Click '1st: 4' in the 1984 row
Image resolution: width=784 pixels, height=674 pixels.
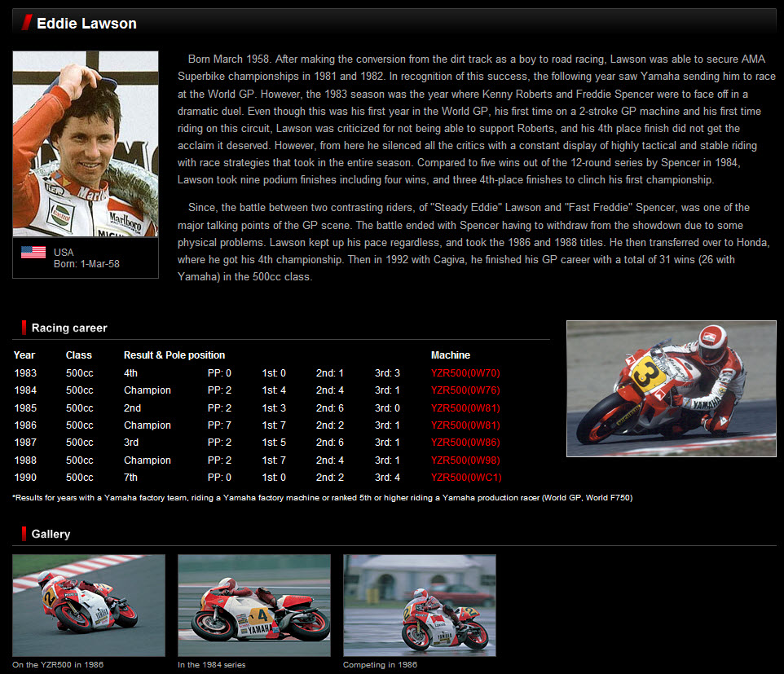(274, 390)
